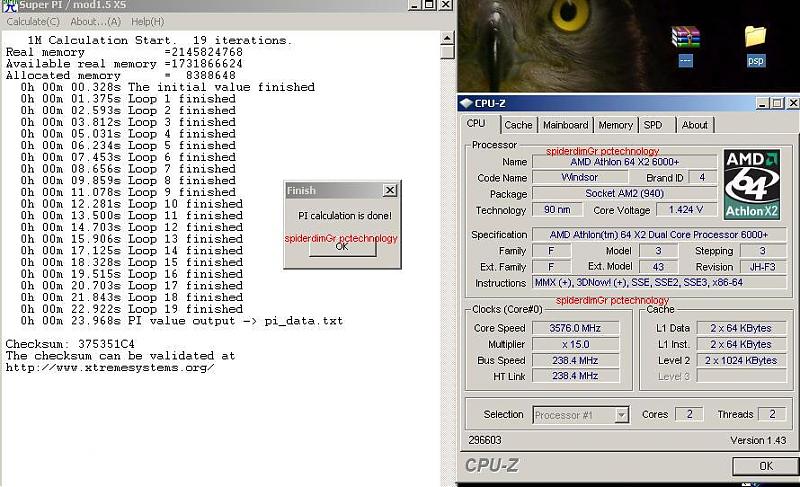Open the Help(H) menu in Super PI
The height and width of the screenshot is (487, 800).
point(147,22)
